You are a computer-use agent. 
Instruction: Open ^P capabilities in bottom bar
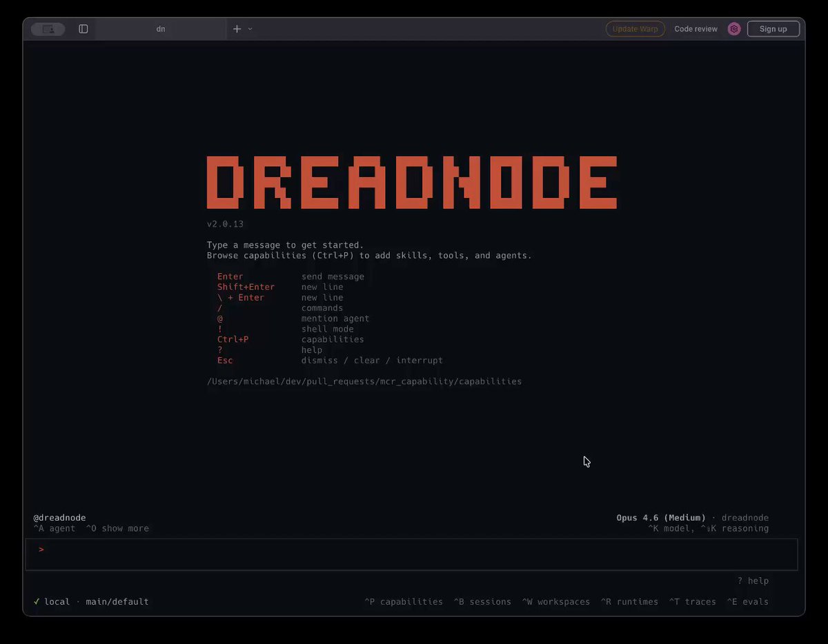click(x=404, y=601)
